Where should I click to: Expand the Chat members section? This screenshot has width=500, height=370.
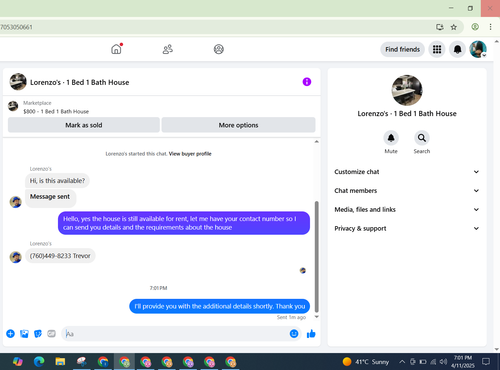click(x=407, y=191)
